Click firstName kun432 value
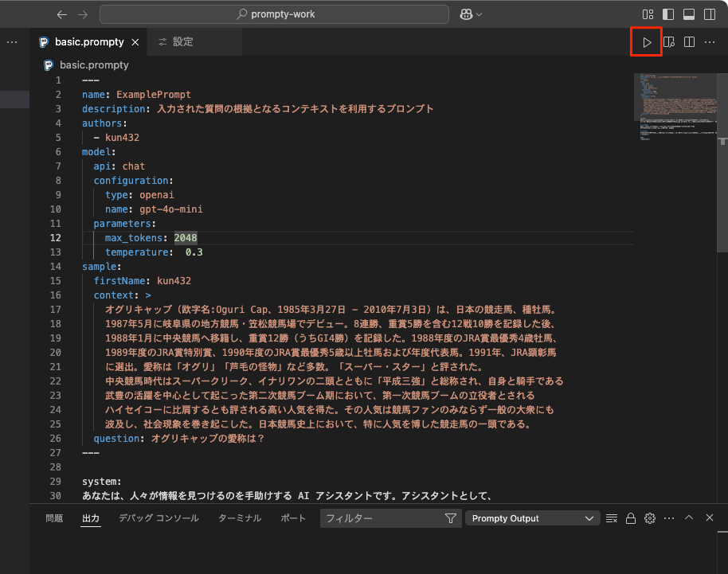The height and width of the screenshot is (574, 728). 174,281
